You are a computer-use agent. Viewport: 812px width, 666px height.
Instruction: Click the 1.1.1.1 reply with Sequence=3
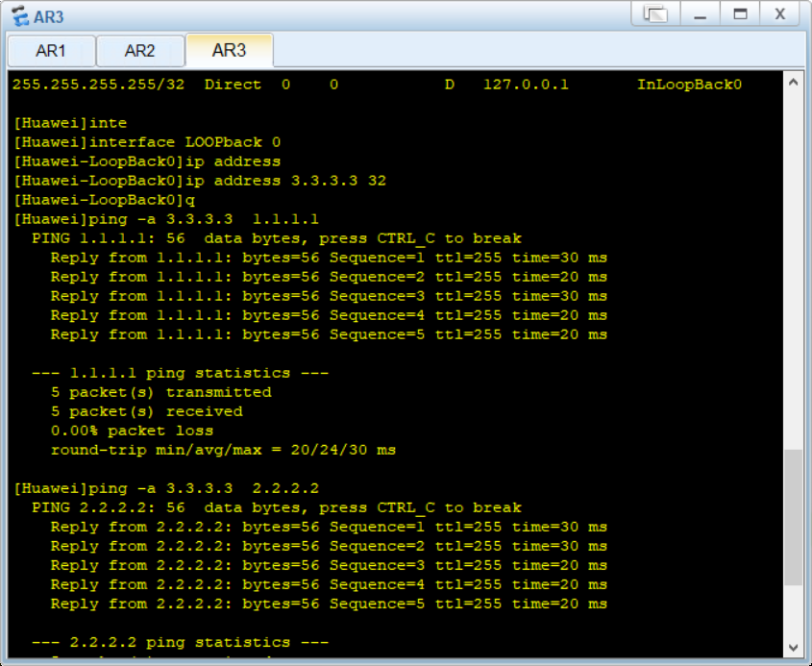pyautogui.click(x=329, y=296)
